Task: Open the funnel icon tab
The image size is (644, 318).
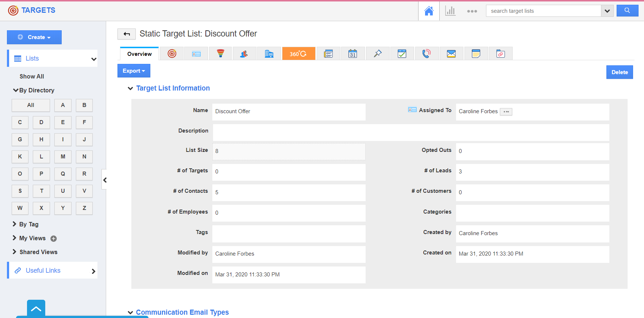Action: coord(220,54)
